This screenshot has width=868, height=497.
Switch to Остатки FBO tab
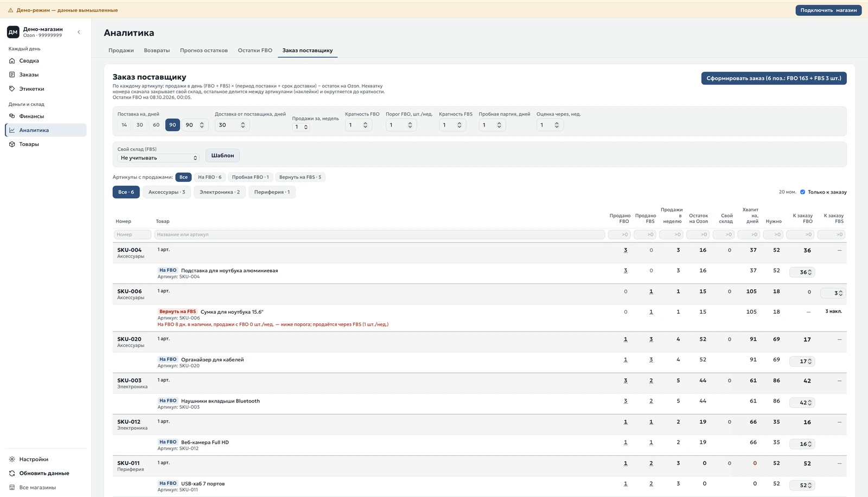pos(255,50)
